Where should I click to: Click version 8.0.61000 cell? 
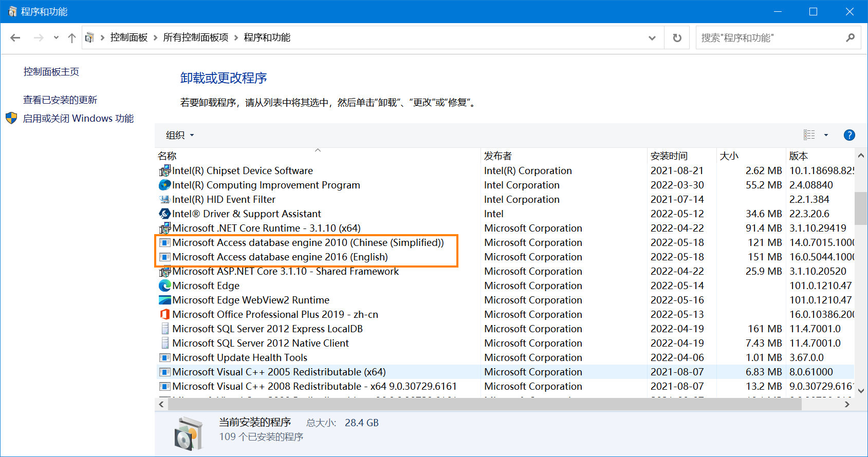pos(811,372)
